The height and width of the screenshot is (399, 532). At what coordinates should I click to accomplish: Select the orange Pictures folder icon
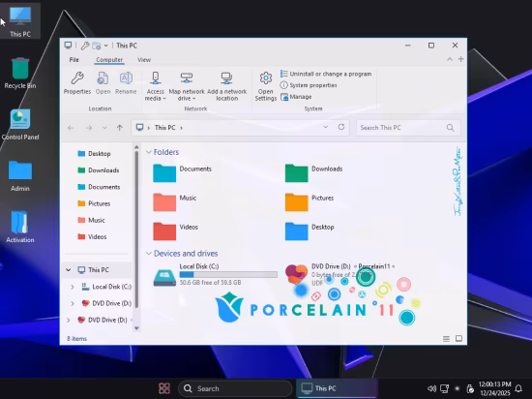297,202
